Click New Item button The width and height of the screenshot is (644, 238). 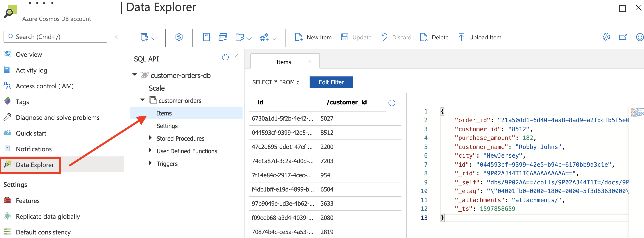(313, 37)
